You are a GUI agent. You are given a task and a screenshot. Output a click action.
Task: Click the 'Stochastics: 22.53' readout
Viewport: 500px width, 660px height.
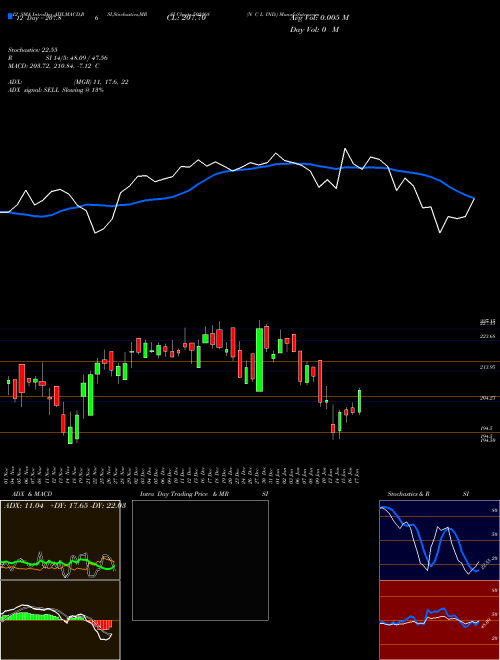32,50
